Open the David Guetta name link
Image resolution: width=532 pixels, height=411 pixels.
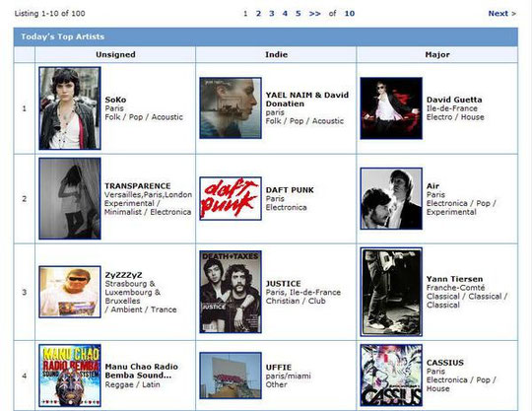coord(454,100)
